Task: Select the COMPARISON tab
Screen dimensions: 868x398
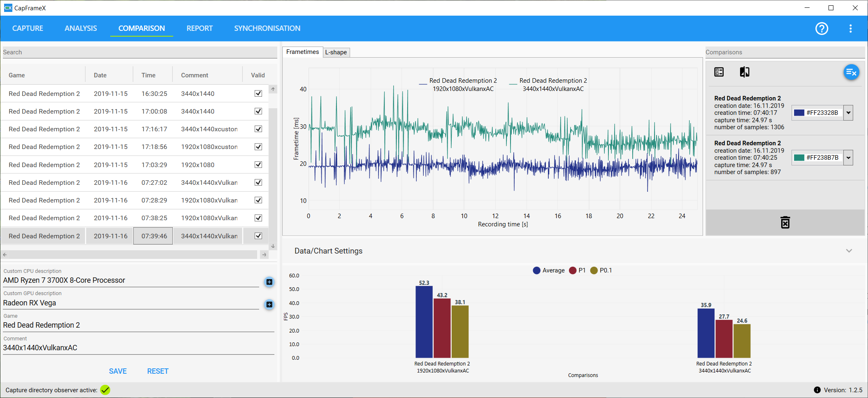Action: coord(142,28)
